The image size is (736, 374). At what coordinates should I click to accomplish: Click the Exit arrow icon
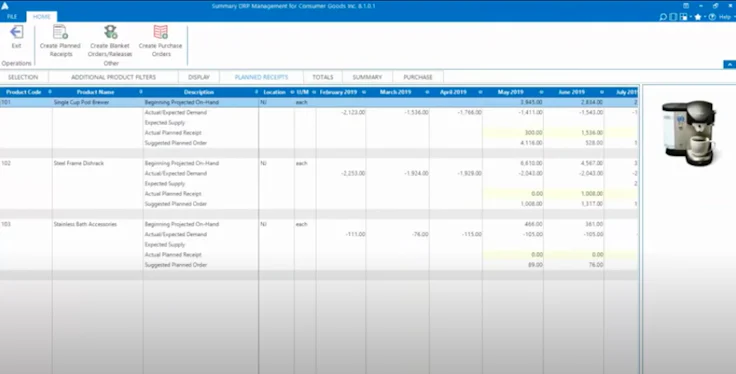(16, 32)
